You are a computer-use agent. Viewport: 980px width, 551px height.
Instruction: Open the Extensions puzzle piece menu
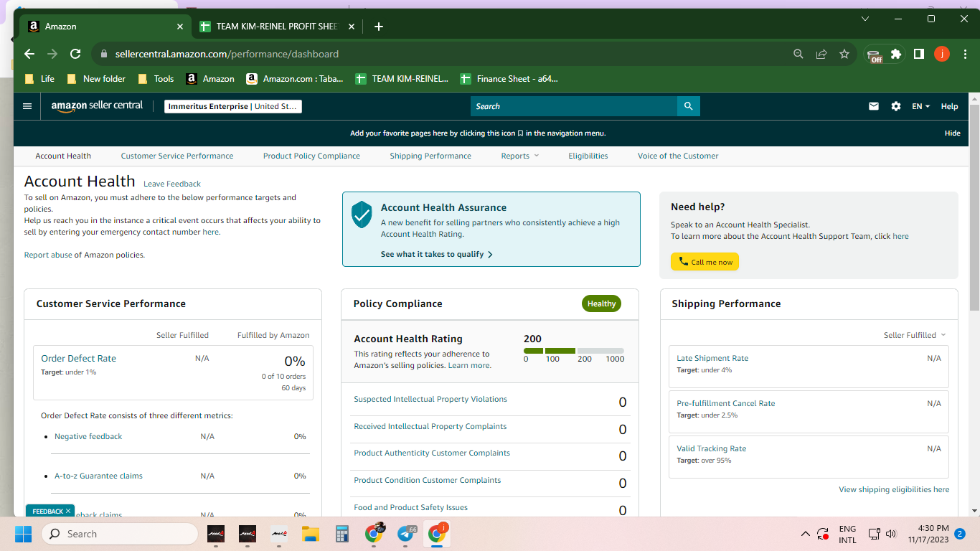(896, 54)
